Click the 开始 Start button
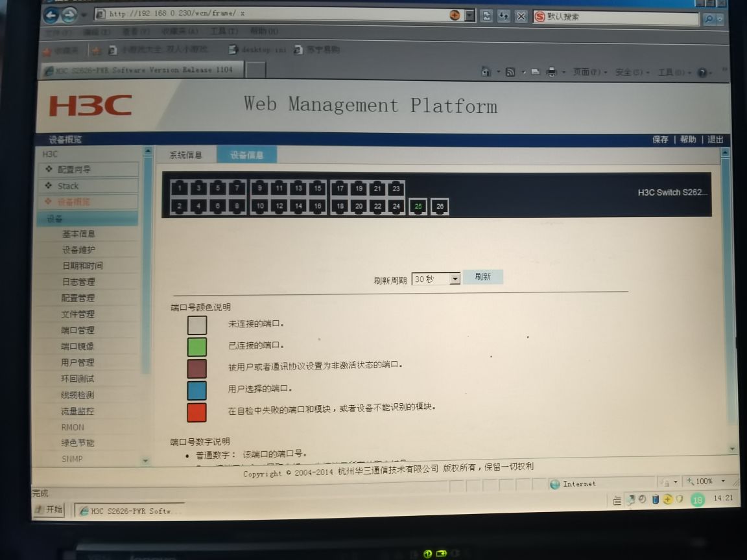 click(49, 509)
